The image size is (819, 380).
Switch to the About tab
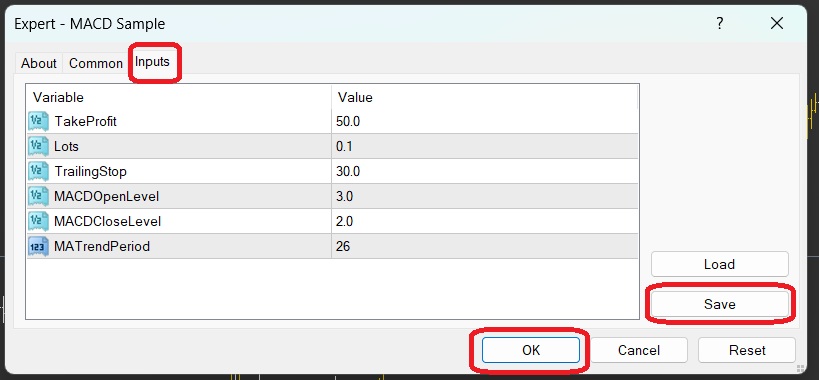pos(39,63)
